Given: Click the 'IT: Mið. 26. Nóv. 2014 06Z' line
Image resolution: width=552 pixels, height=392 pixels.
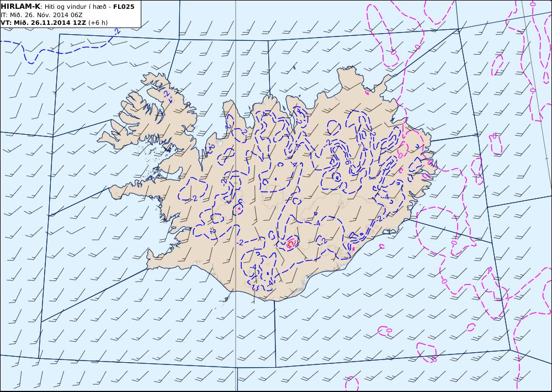Looking at the screenshot, I should pos(41,15).
